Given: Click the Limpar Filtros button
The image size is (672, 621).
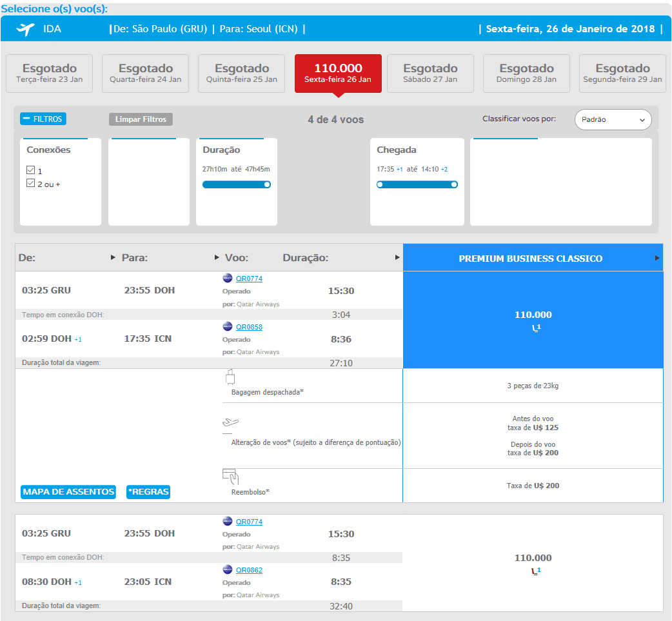Looking at the screenshot, I should point(141,119).
